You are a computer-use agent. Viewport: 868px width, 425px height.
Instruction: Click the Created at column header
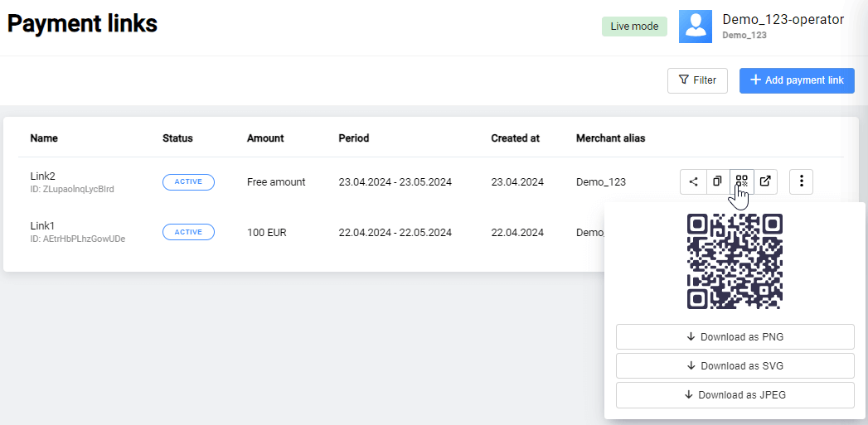click(515, 138)
